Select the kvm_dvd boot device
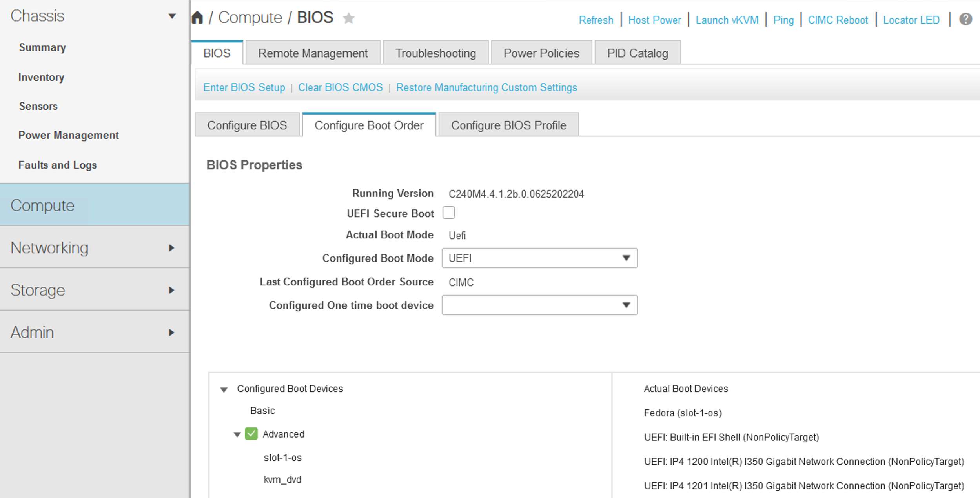 pyautogui.click(x=282, y=480)
